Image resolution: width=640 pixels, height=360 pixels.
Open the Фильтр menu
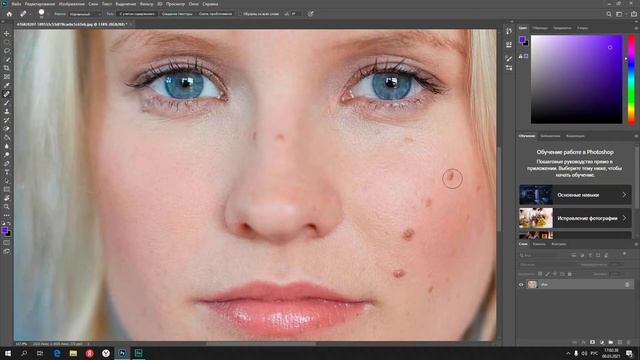pyautogui.click(x=146, y=4)
